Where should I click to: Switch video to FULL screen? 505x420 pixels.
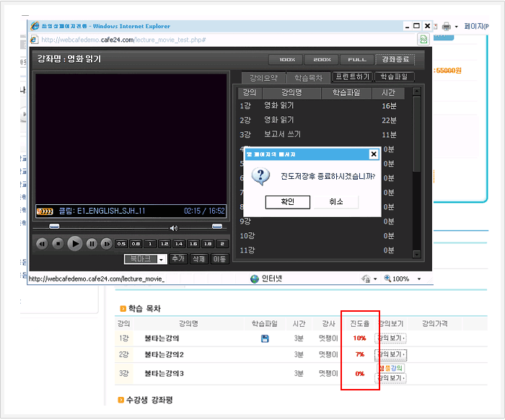click(357, 60)
